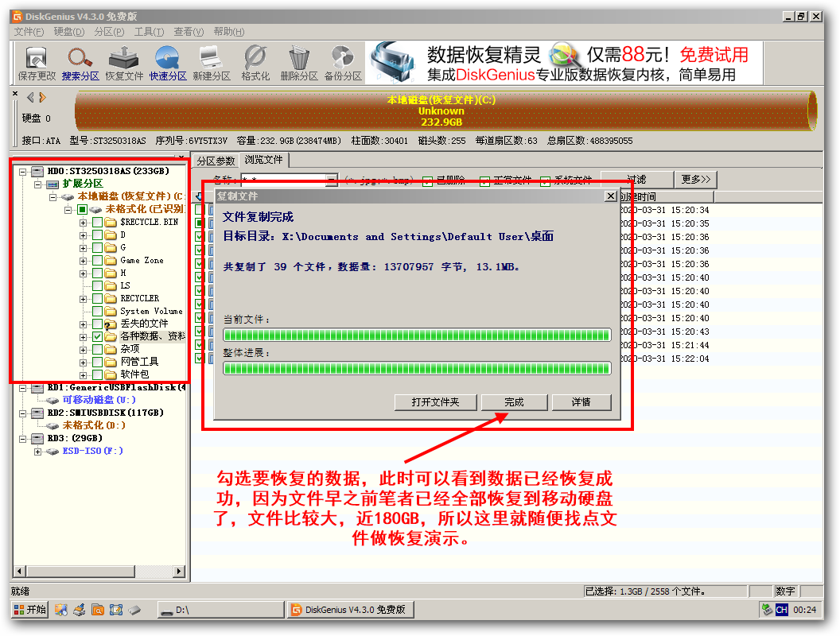Click the $RECYCLE.BIN folder icon
The width and height of the screenshot is (840, 636).
click(x=111, y=222)
